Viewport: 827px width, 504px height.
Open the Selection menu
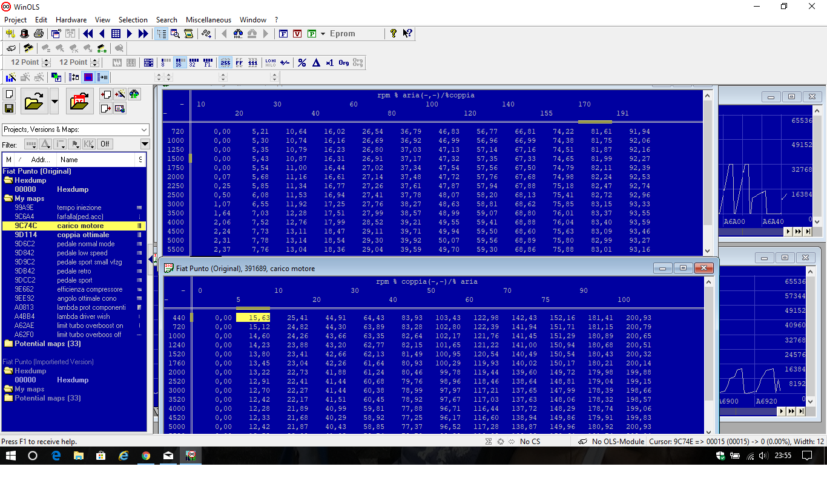click(x=133, y=20)
